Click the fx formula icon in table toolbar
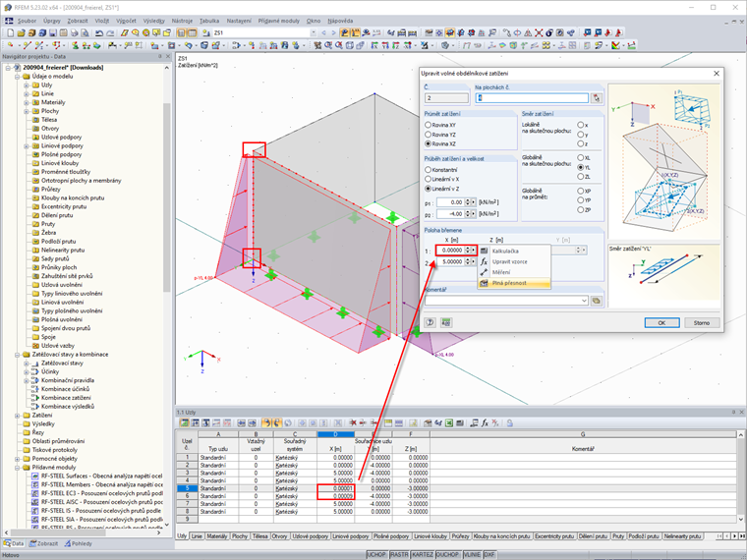The width and height of the screenshot is (747, 560). pos(485,422)
